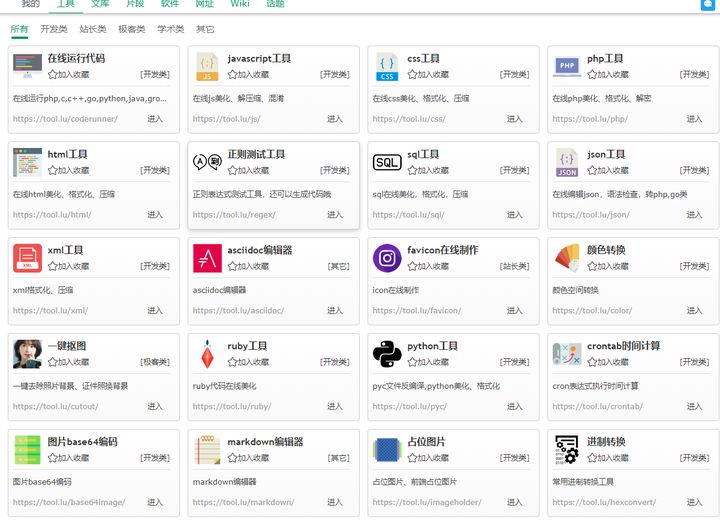Click the php工具 PHP monitor icon

pos(567,67)
